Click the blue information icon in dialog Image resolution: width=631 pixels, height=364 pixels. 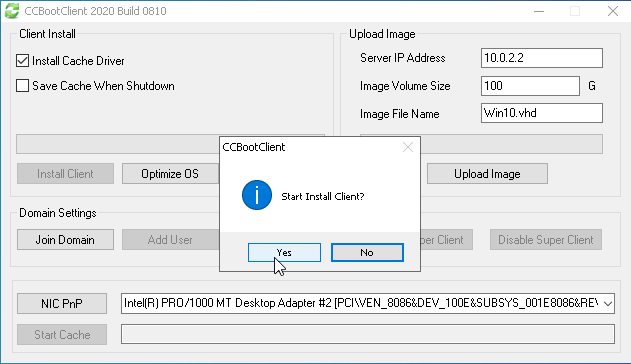coord(257,195)
